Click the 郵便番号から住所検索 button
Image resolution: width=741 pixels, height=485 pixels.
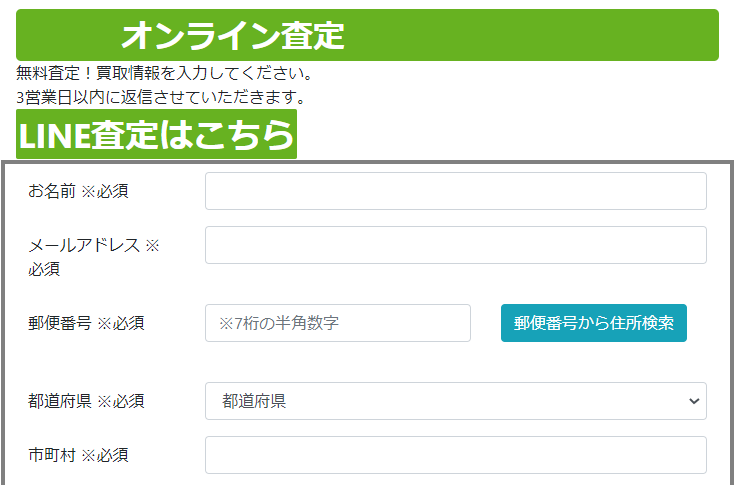(594, 323)
